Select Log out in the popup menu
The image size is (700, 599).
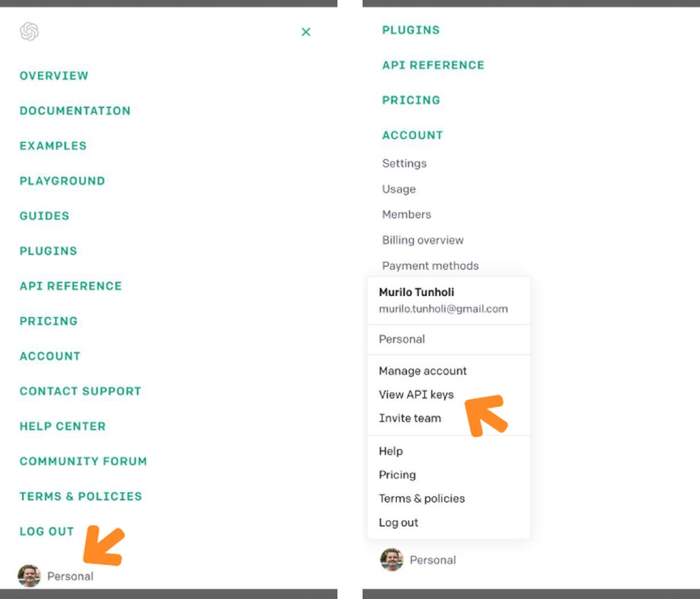(x=398, y=523)
